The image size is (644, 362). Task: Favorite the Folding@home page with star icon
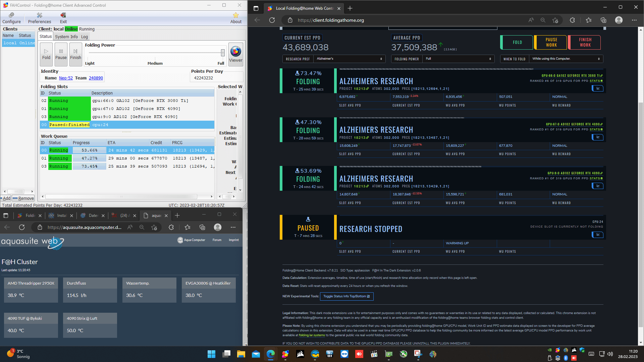555,20
